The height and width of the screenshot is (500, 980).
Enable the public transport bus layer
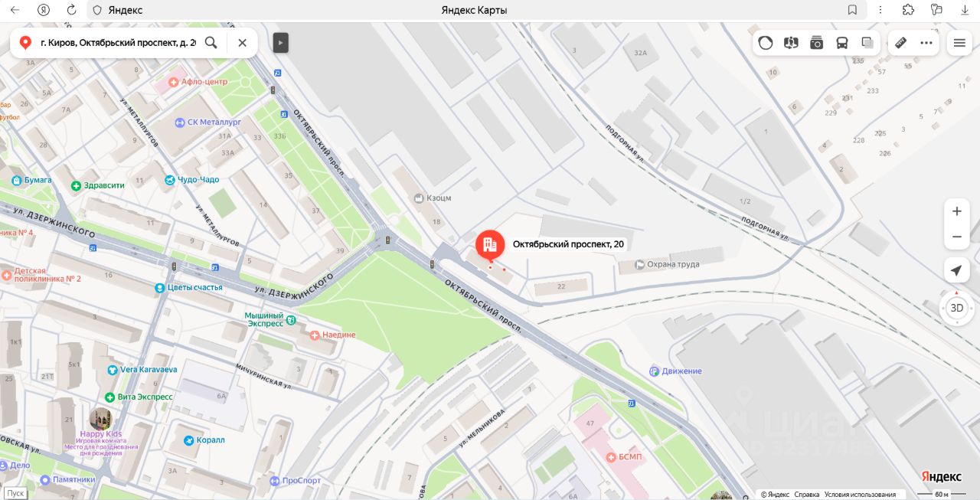point(842,43)
